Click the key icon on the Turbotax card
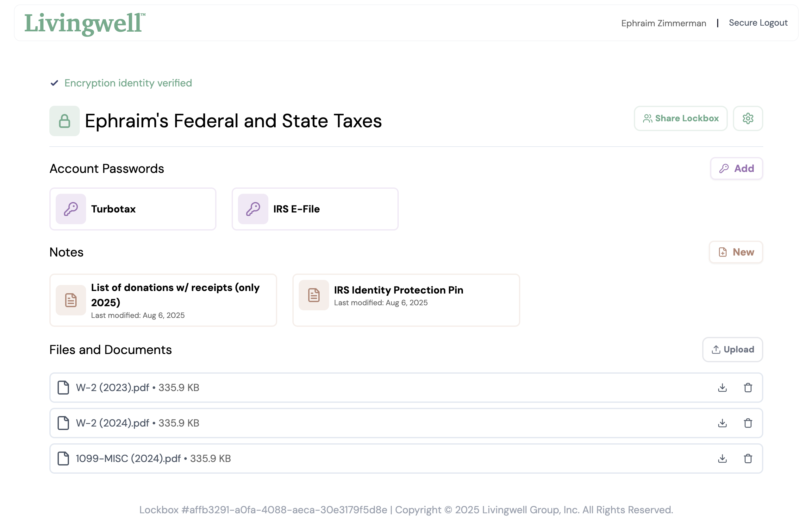Image resolution: width=812 pixels, height=525 pixels. click(x=71, y=209)
